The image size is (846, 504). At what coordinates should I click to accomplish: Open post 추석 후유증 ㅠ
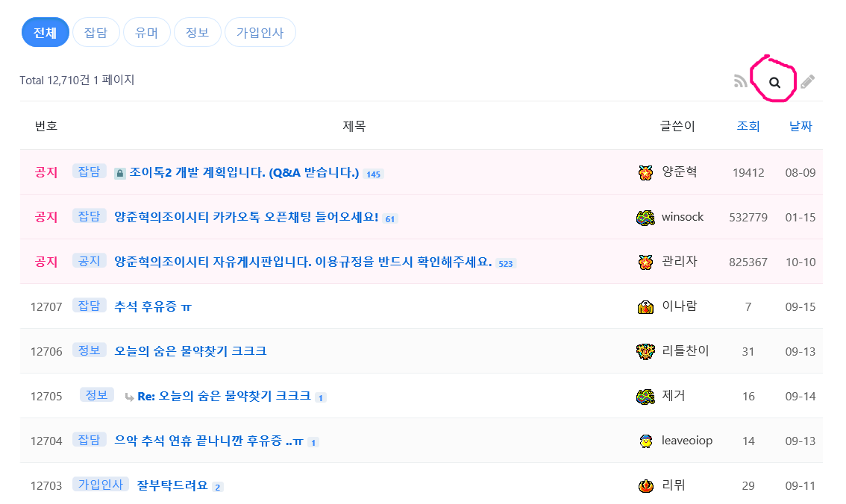[x=153, y=306]
